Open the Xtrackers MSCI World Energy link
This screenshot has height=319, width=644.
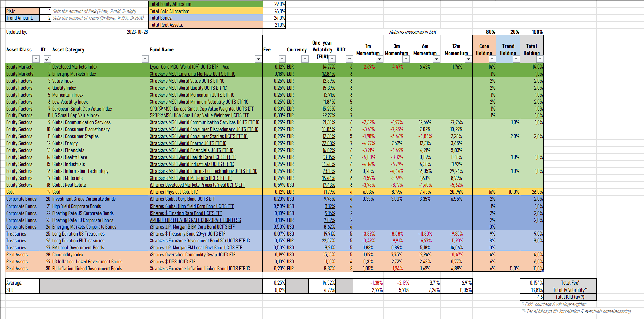point(188,143)
